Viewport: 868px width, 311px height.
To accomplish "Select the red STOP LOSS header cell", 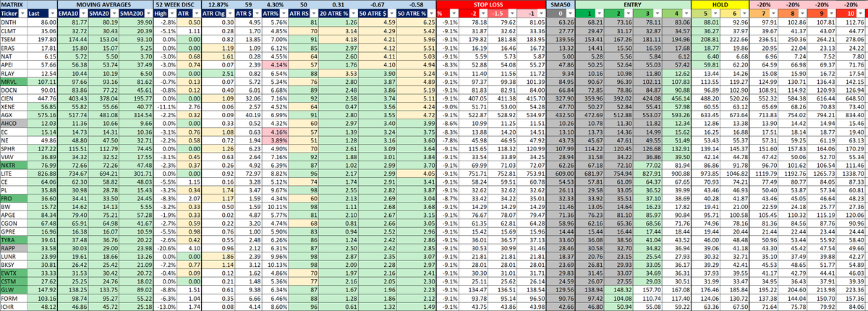I will coord(490,4).
